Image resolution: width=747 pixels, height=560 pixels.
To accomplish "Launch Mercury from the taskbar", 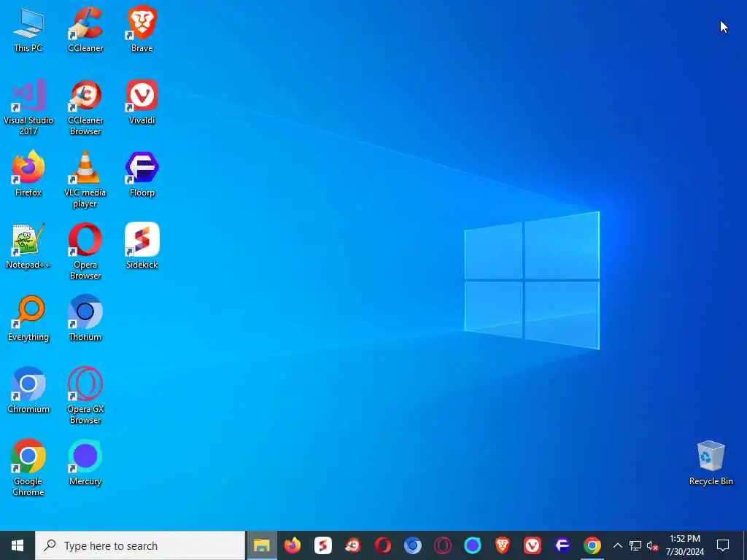I will coord(473,545).
